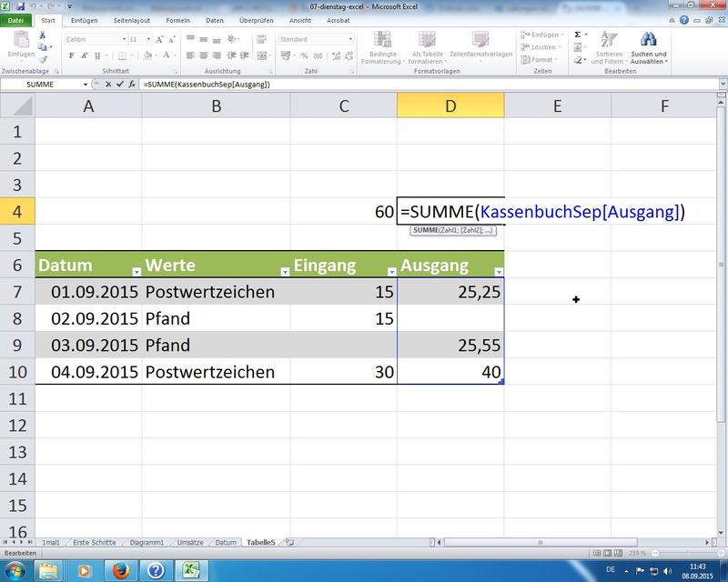
Task: Launch Firefox from the taskbar
Action: coord(120,570)
